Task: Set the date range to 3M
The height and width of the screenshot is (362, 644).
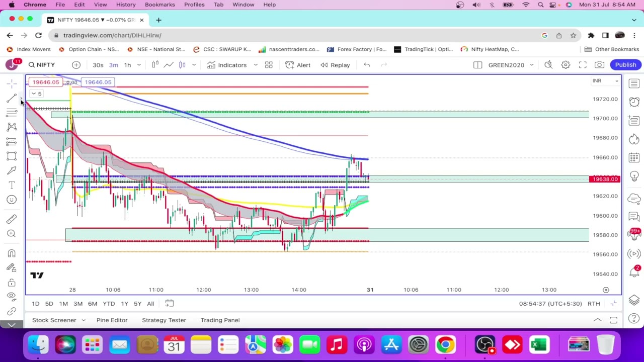Action: 78,304
